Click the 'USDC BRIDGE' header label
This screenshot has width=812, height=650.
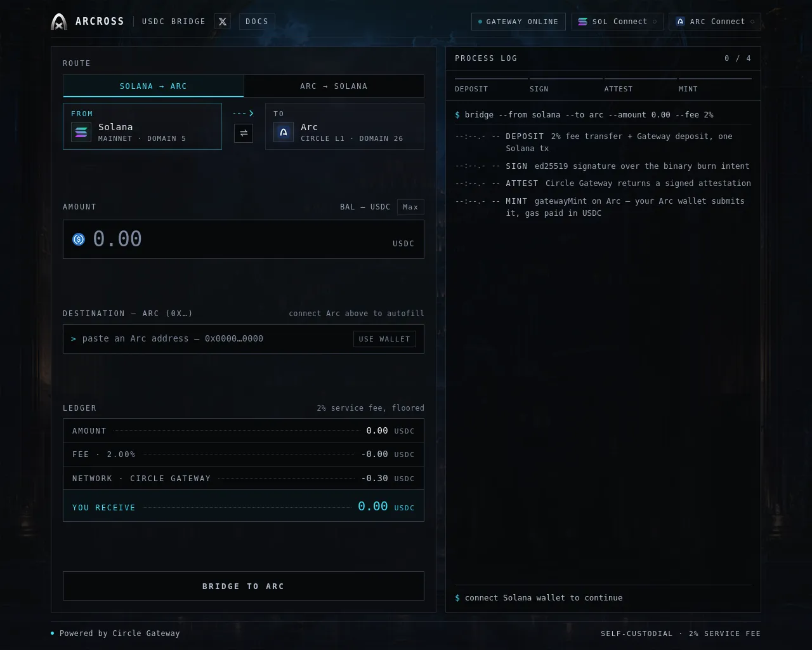click(x=174, y=22)
